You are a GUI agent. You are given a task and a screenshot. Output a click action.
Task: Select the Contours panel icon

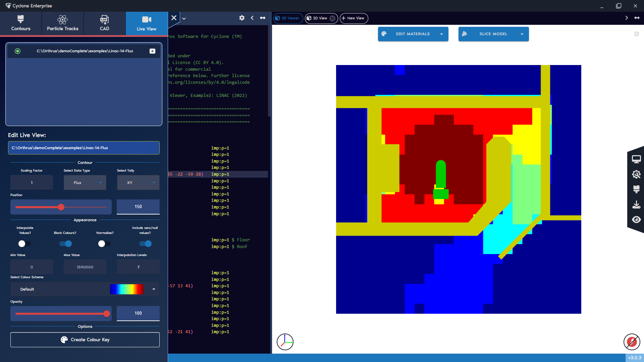pos(20,23)
